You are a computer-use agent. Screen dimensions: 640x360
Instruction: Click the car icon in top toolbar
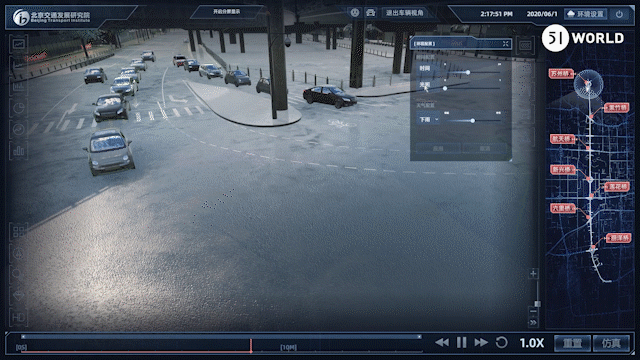(x=371, y=13)
